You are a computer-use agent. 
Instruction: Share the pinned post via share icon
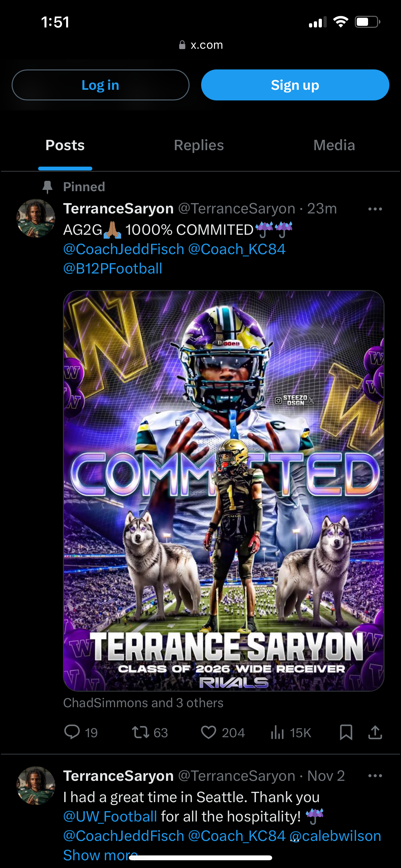click(x=375, y=733)
